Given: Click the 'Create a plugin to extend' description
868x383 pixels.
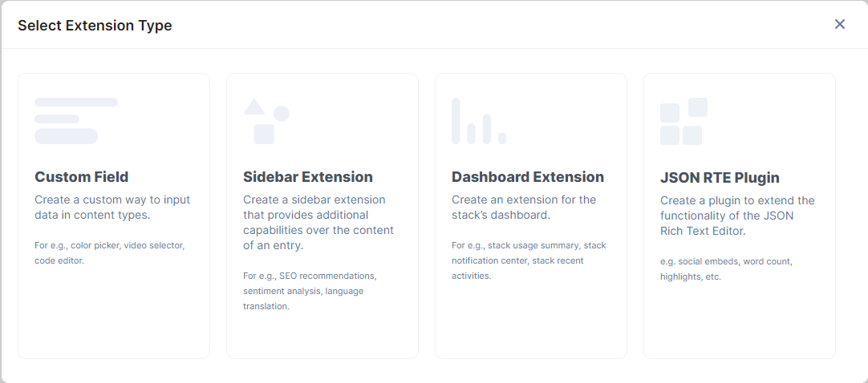Looking at the screenshot, I should pyautogui.click(x=736, y=216).
